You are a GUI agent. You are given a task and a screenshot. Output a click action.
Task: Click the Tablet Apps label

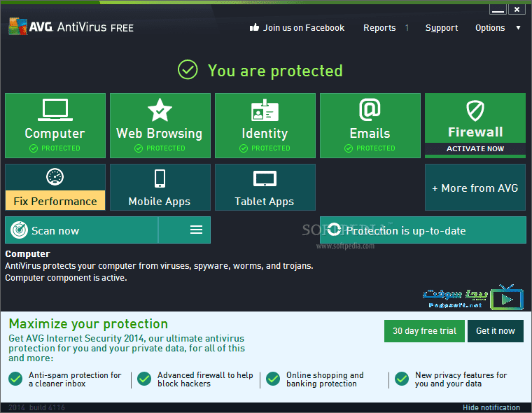(265, 202)
